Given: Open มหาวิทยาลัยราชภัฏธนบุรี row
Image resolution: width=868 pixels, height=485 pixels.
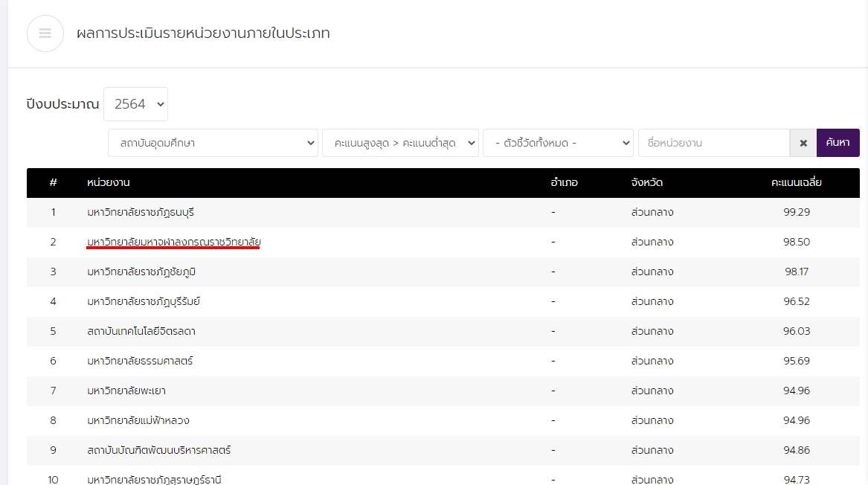Looking at the screenshot, I should pos(443,213).
